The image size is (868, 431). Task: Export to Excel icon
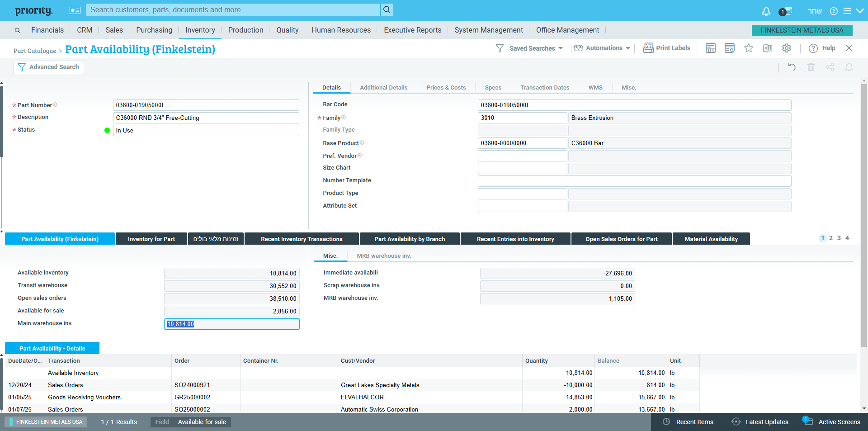tap(768, 48)
